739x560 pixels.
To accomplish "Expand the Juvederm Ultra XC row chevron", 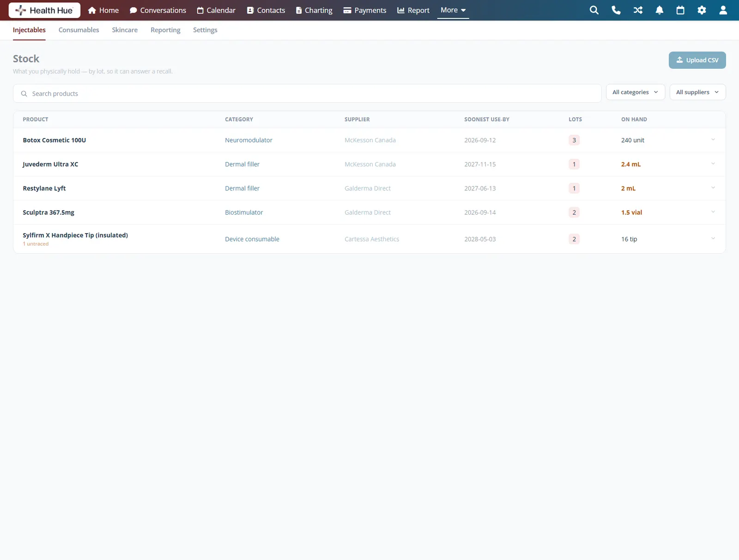I will [713, 163].
